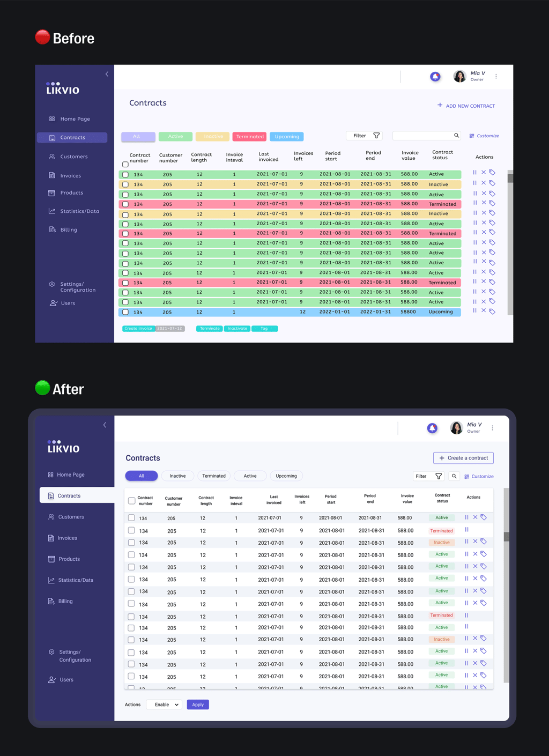Screen dimensions: 549x756
Task: Select the blue Upcoming filter tab in Before
Action: 287,137
